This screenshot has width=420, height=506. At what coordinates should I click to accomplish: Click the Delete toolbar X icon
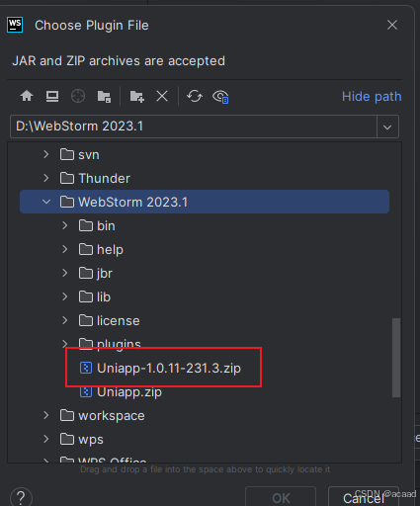pos(162,97)
